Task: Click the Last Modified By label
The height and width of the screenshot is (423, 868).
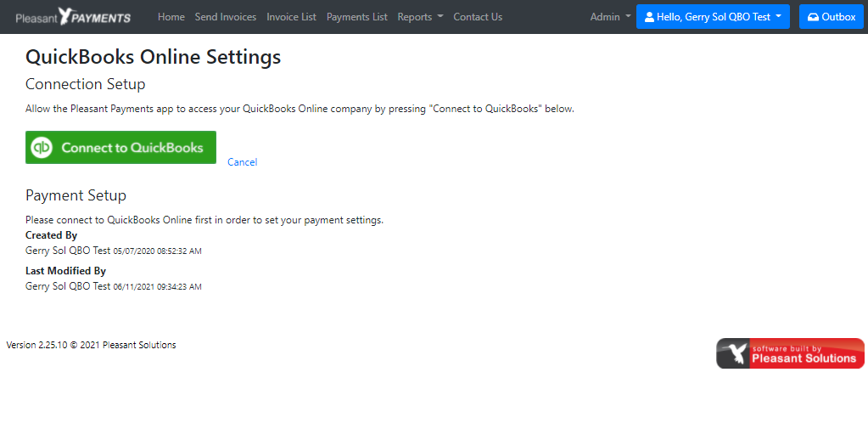Action: pyautogui.click(x=65, y=271)
